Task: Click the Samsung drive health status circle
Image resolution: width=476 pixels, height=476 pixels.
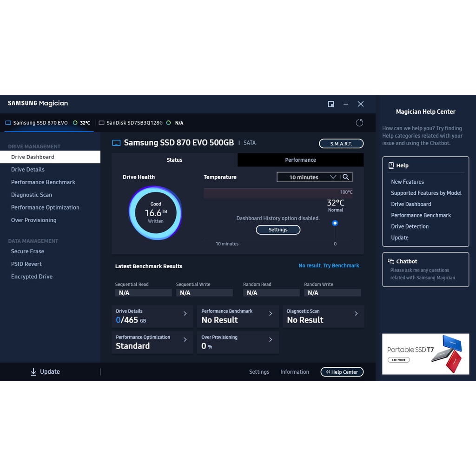Action: point(75,123)
